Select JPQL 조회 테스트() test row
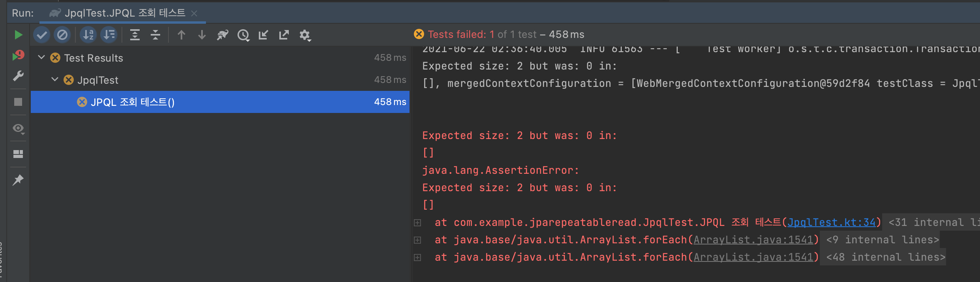The width and height of the screenshot is (980, 282). pos(220,102)
